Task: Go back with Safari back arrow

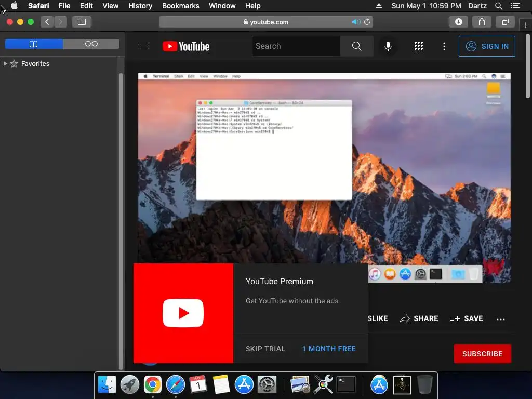Action: tap(47, 22)
